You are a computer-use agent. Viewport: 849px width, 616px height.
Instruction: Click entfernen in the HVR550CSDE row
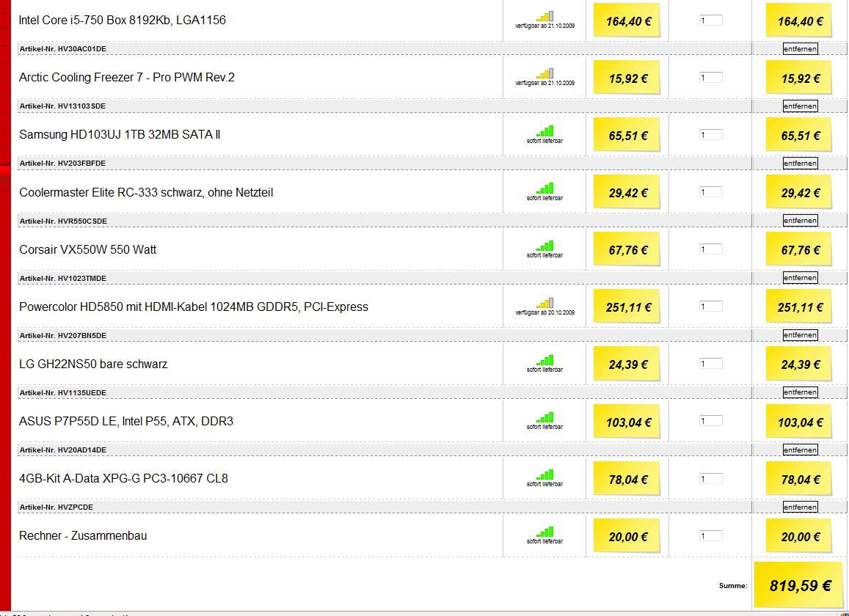tap(801, 221)
